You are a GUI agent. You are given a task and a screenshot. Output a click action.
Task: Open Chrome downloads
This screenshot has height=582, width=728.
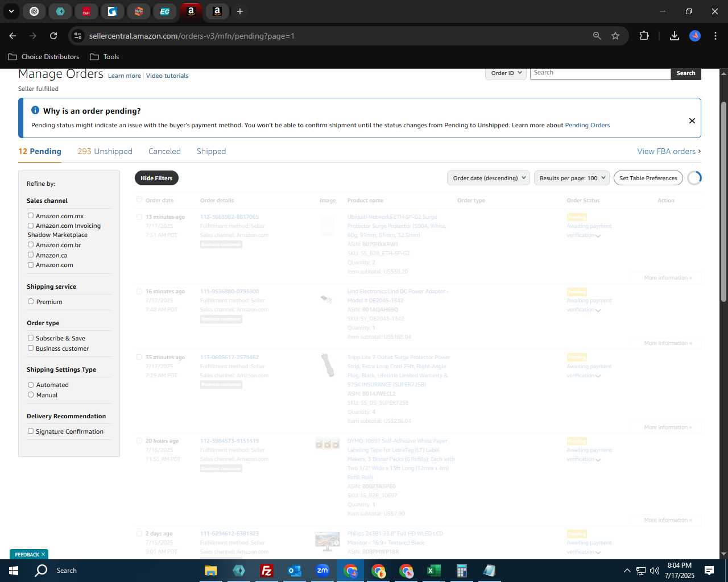(x=675, y=36)
